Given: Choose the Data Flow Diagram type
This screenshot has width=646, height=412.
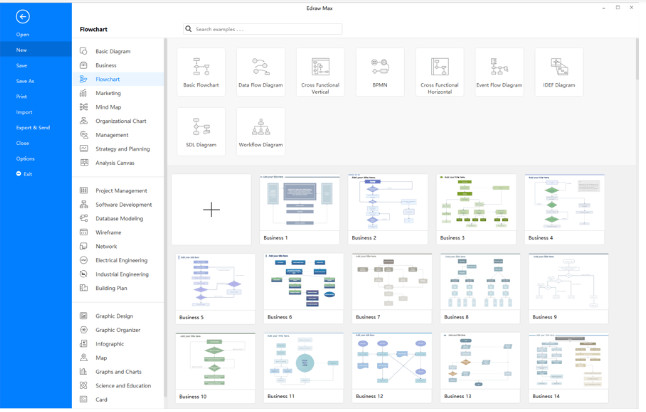Looking at the screenshot, I should coord(261,72).
